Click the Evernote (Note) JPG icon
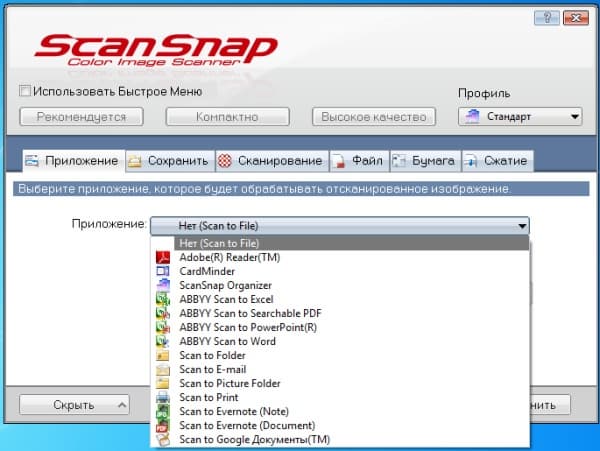 pyautogui.click(x=163, y=412)
